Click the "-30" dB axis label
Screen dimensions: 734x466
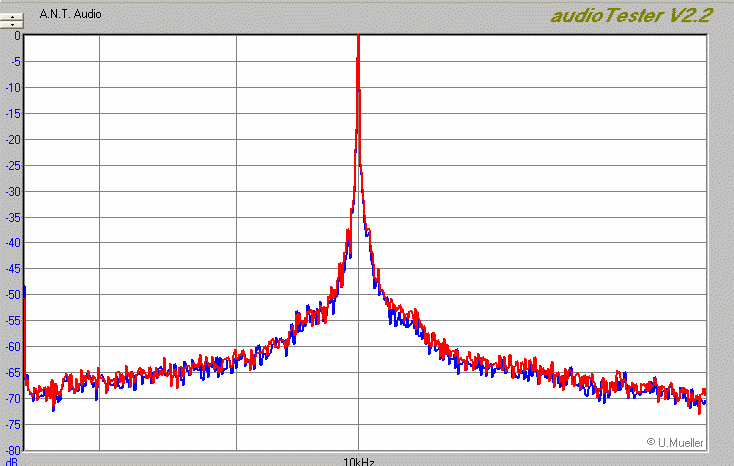(x=13, y=192)
